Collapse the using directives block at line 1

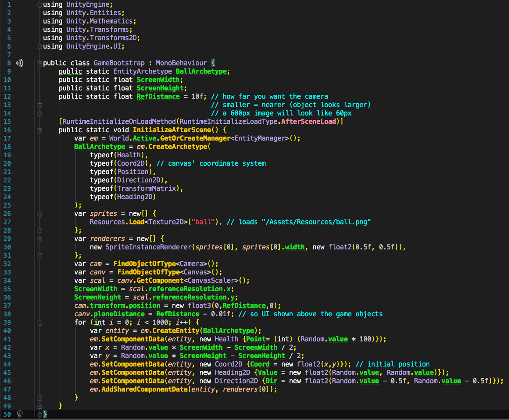39,4
